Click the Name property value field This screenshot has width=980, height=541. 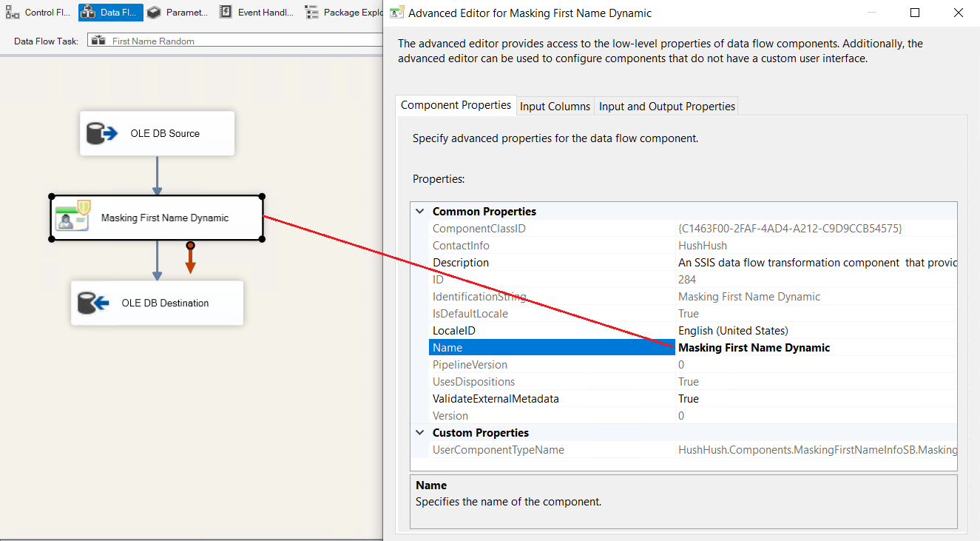pyautogui.click(x=814, y=348)
